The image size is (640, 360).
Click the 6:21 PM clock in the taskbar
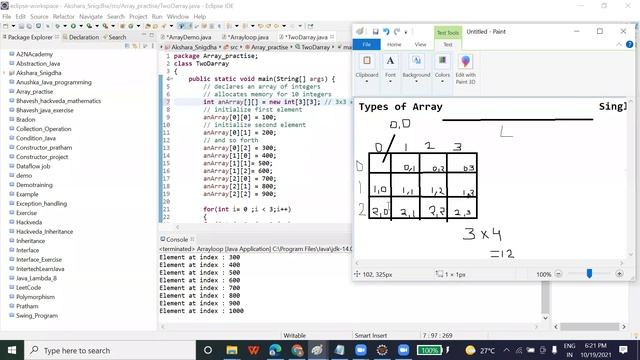point(595,346)
